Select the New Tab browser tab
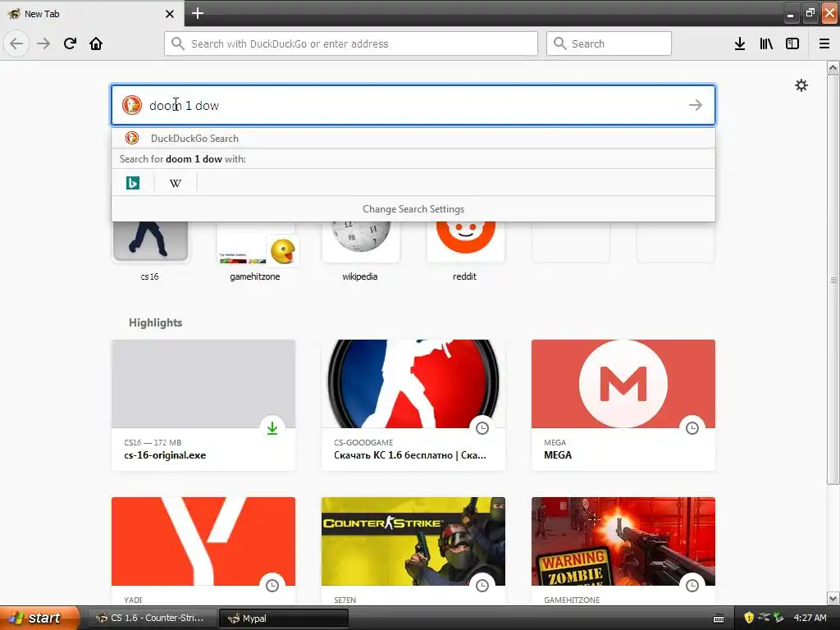Image resolution: width=840 pixels, height=630 pixels. (91, 13)
